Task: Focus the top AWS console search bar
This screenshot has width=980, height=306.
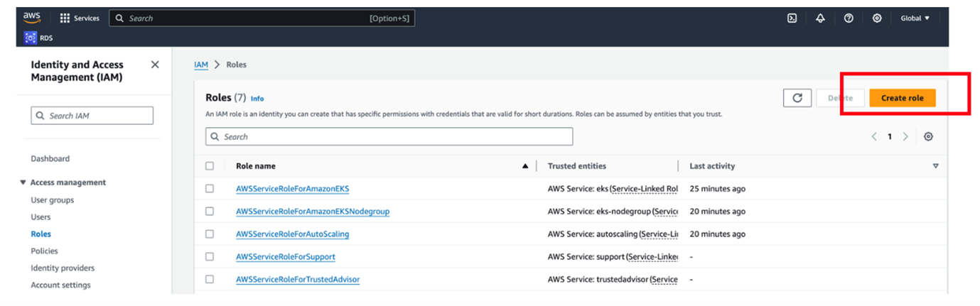Action: click(x=262, y=18)
